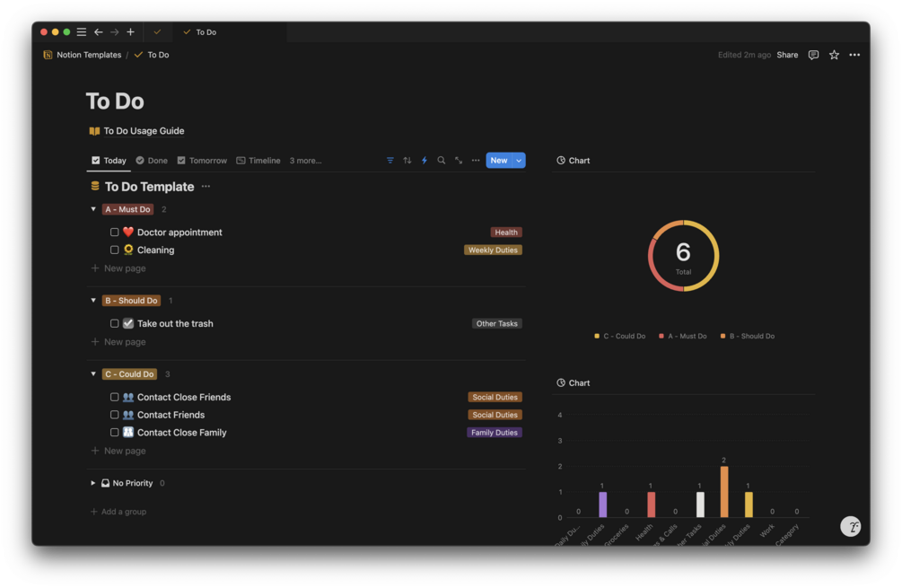Click the people icon on Contact Close Friends
902x588 pixels.
click(x=128, y=397)
